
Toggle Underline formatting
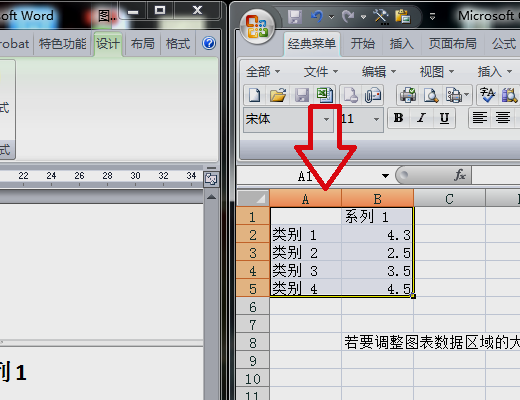point(444,118)
